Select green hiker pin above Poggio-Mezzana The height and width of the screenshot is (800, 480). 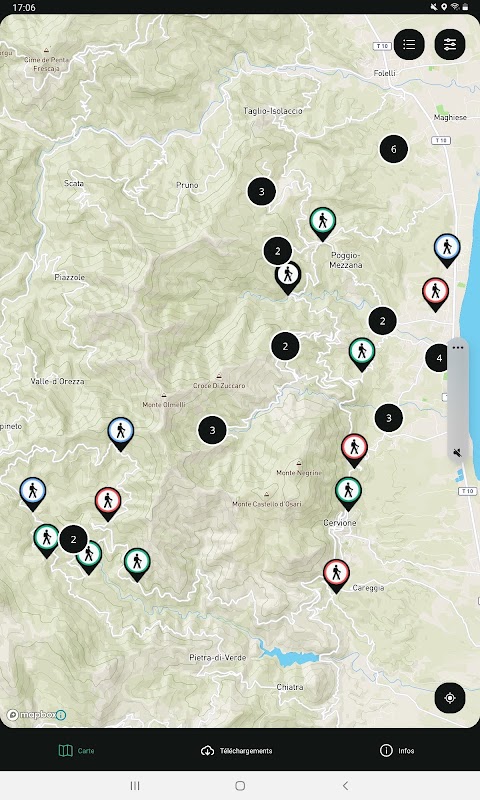tap(322, 223)
